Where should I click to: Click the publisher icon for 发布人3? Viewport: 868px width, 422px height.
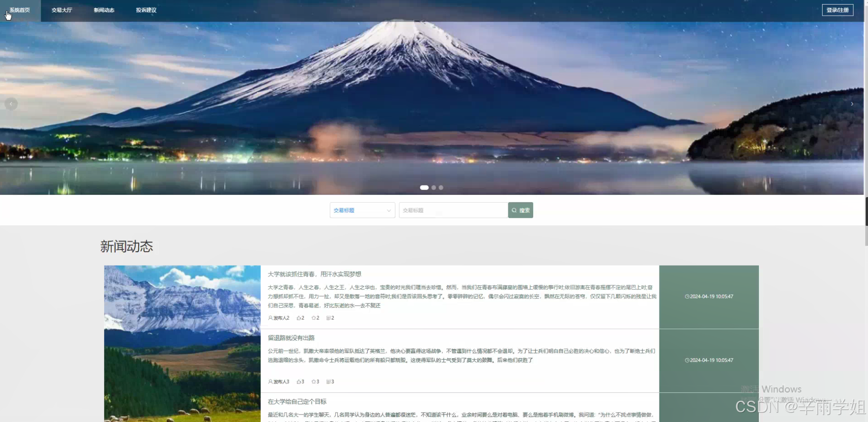click(x=271, y=382)
